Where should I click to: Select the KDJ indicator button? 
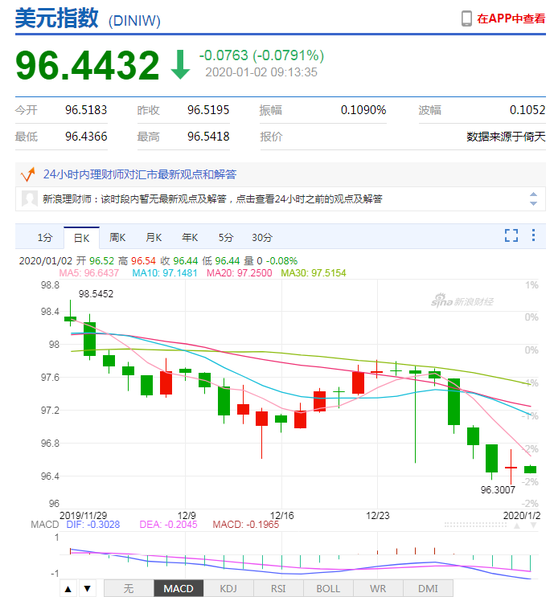click(x=228, y=589)
